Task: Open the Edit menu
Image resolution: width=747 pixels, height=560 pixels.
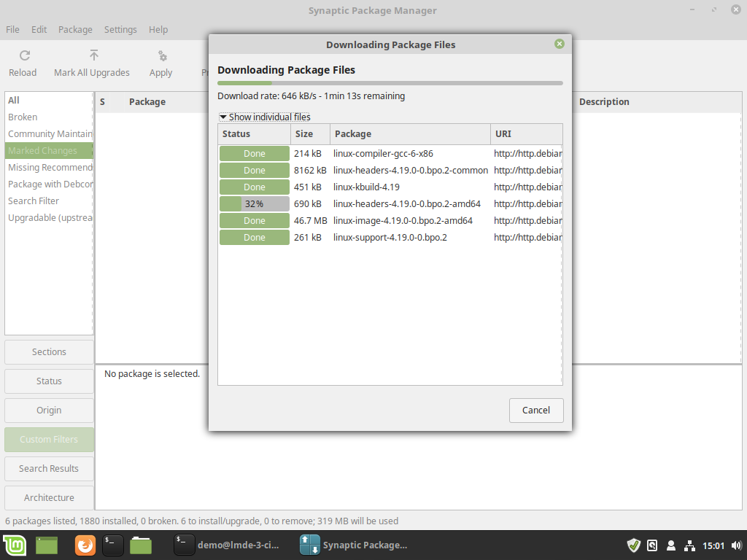Action: coord(39,29)
